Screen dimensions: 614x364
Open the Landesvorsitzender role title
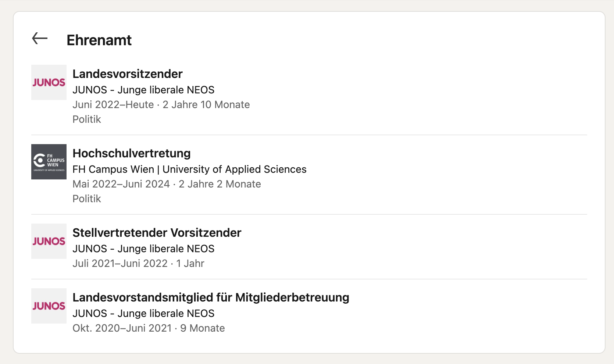pos(127,74)
